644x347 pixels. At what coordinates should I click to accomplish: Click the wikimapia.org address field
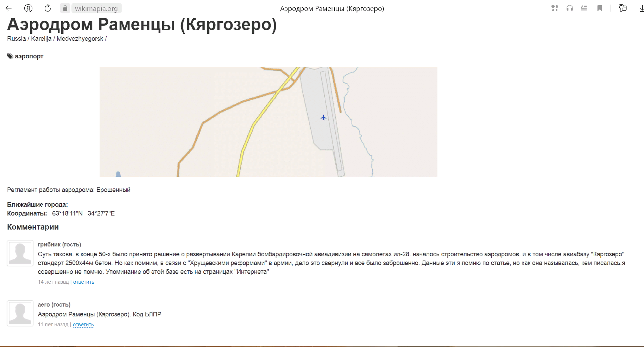[x=96, y=8]
